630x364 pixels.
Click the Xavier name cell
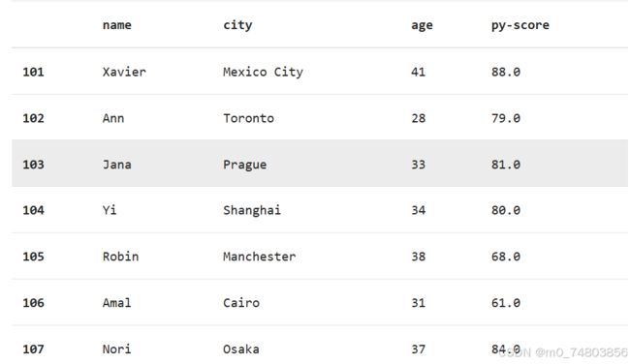[x=124, y=72]
